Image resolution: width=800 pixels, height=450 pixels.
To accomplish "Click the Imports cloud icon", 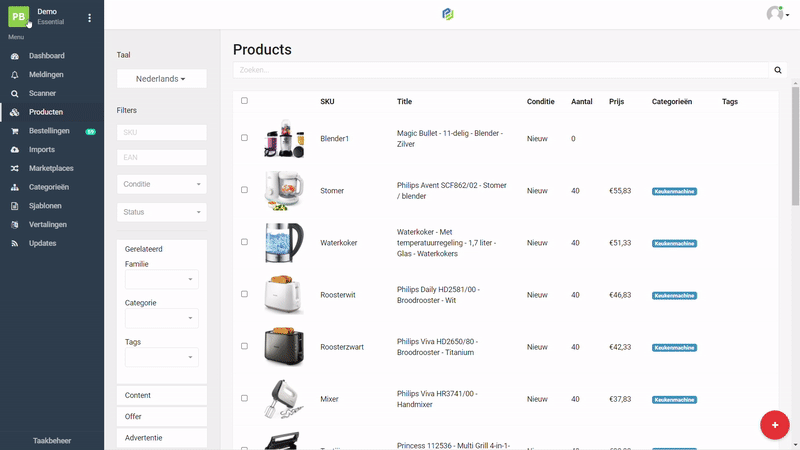I will click(15, 149).
